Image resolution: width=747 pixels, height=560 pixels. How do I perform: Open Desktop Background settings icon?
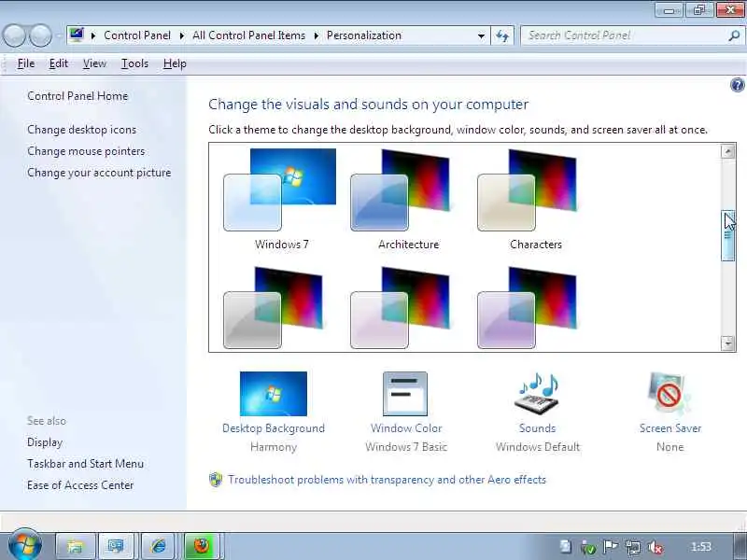coord(274,394)
